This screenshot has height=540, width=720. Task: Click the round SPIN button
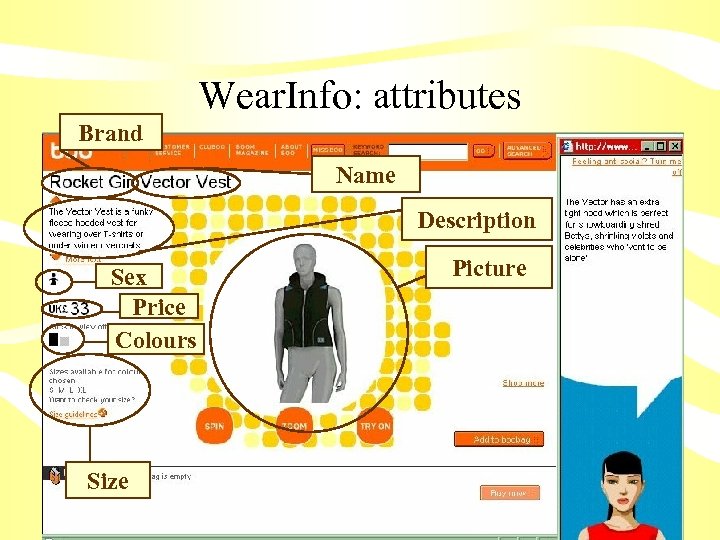[x=214, y=426]
